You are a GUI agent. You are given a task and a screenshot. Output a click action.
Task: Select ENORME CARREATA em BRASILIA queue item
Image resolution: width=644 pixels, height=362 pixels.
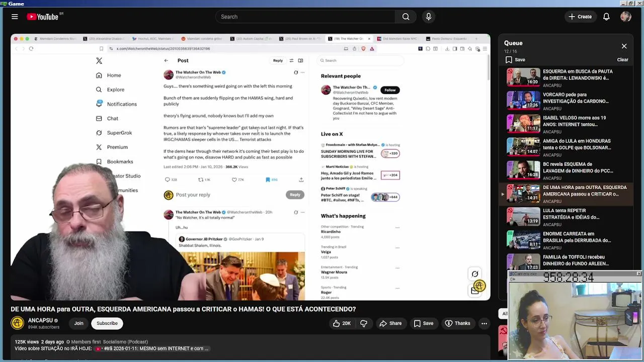click(x=567, y=240)
